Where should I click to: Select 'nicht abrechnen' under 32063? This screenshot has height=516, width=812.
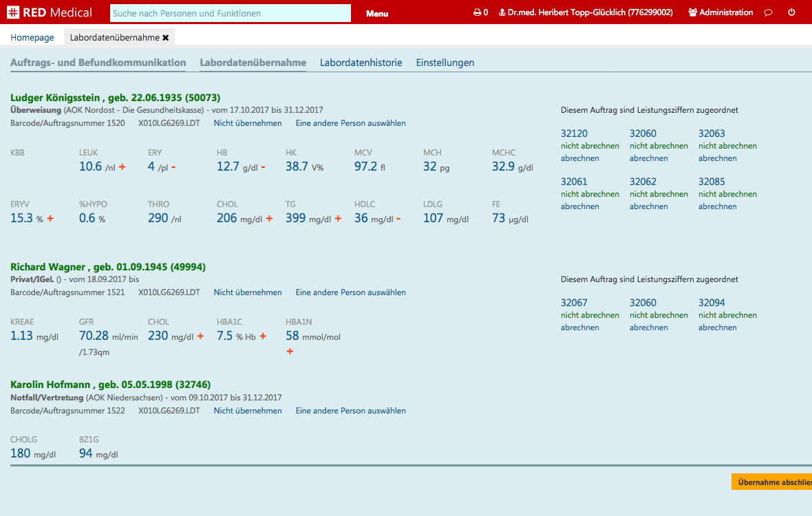pyautogui.click(x=727, y=146)
